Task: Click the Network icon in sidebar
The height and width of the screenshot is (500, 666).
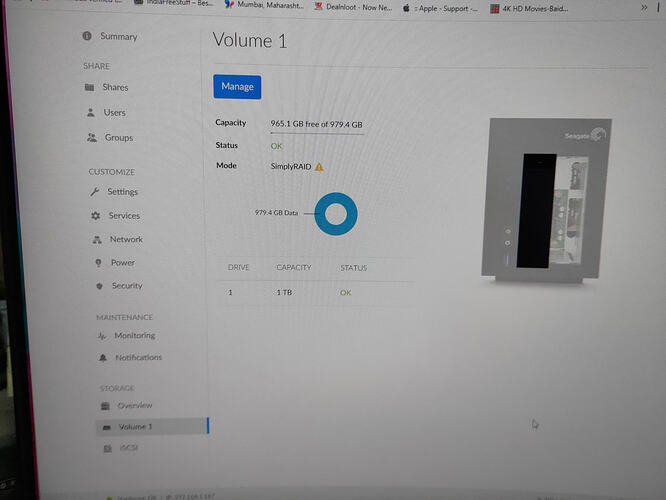Action: [x=97, y=240]
